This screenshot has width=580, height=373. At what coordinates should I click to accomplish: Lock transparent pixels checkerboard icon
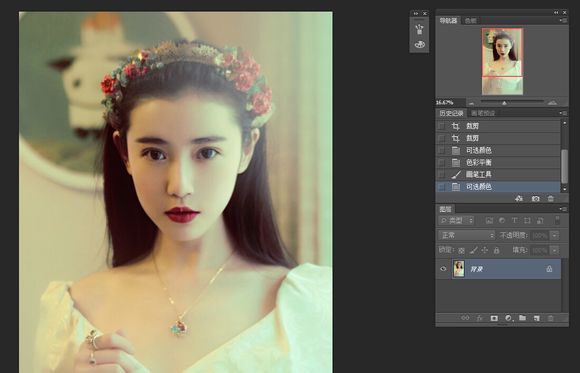(x=461, y=251)
